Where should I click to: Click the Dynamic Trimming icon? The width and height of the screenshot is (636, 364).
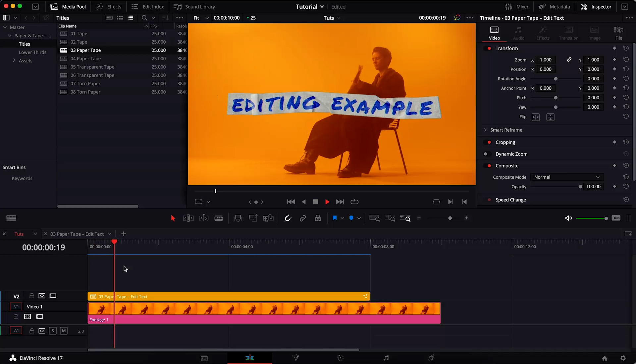coord(204,218)
